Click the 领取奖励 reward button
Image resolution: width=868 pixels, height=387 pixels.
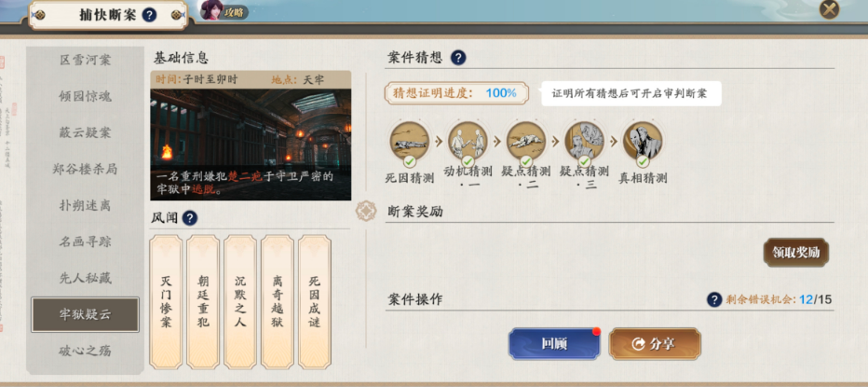click(x=796, y=253)
